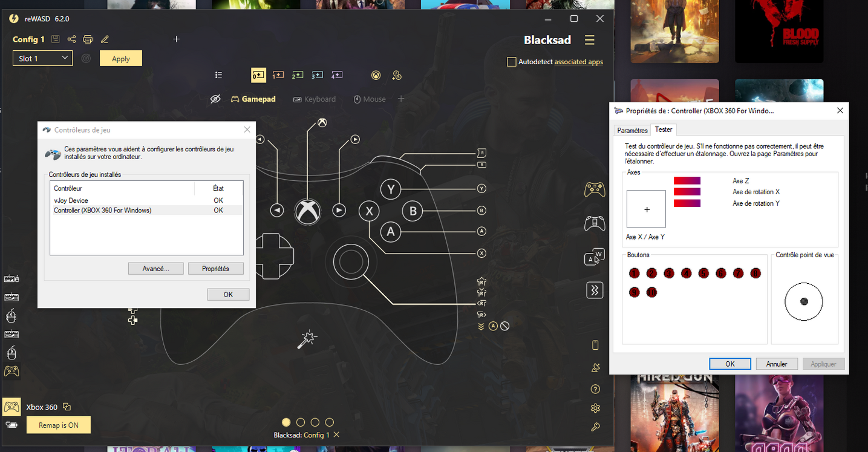This screenshot has width=868, height=452.
Task: Print the current config layout
Action: click(x=88, y=39)
